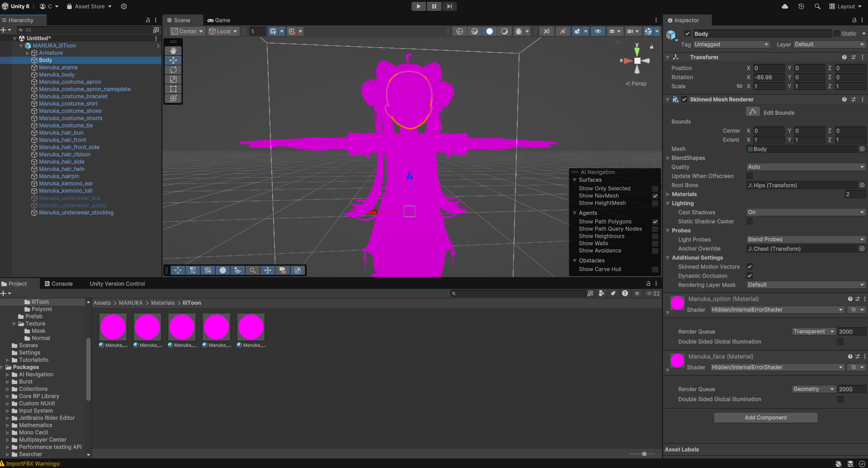The height and width of the screenshot is (468, 868).
Task: Switch to the Console tab
Action: point(59,284)
